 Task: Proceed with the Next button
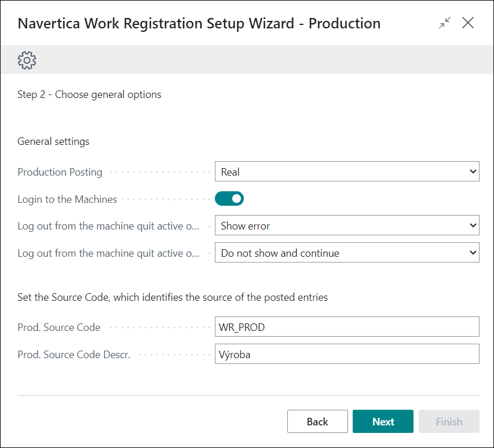pos(383,421)
